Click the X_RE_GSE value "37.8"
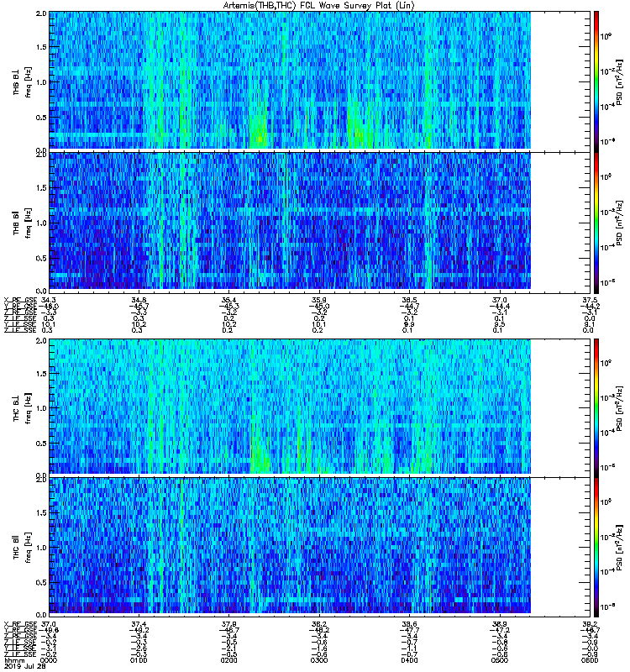Screen dimensions: 630x672 (x=228, y=624)
